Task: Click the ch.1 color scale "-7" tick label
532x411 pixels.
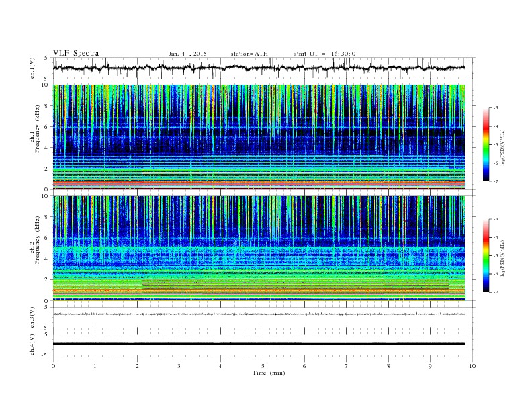Action: 496,181
